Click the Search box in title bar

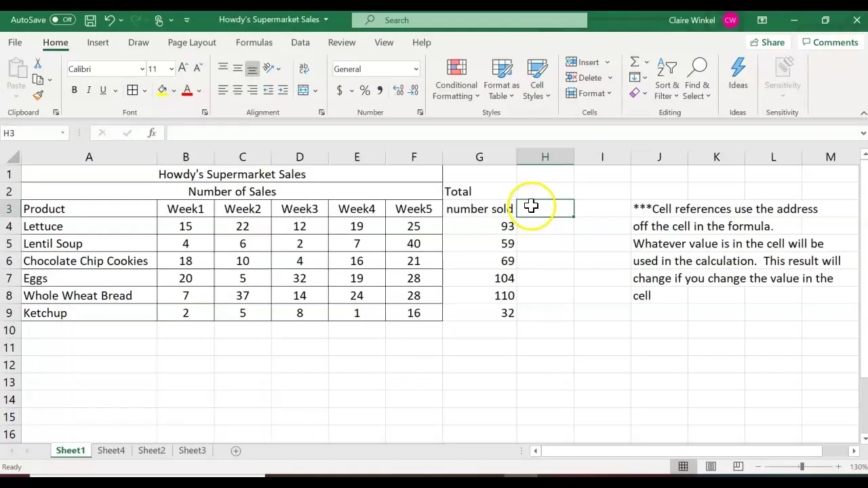[469, 20]
